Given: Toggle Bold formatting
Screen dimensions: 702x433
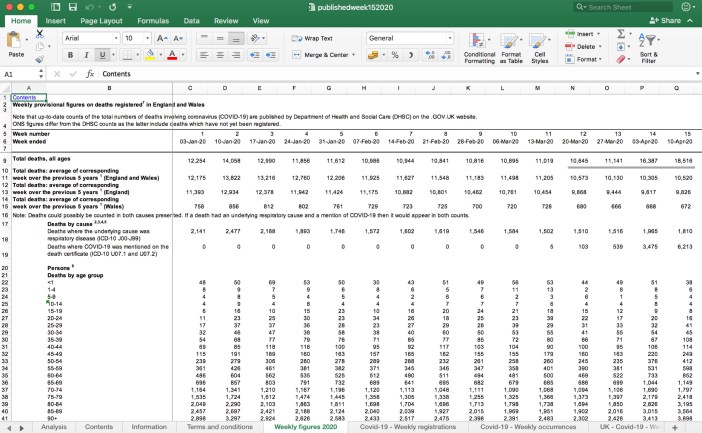Looking at the screenshot, I should 72,54.
